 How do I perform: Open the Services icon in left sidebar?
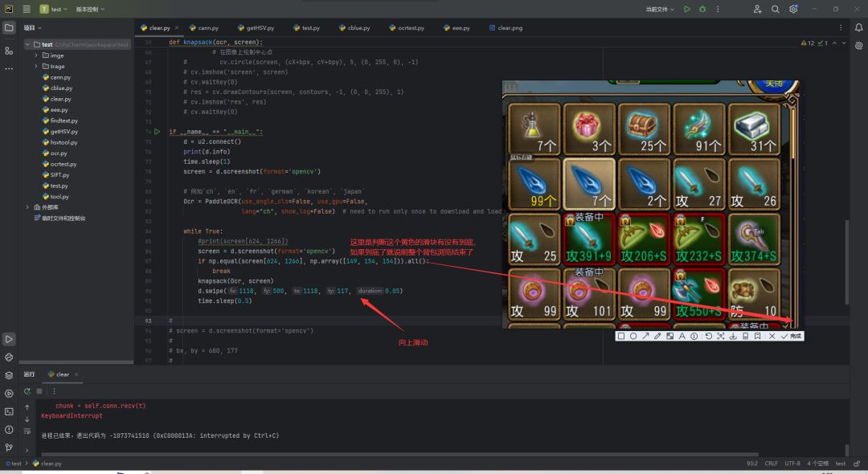[x=9, y=394]
